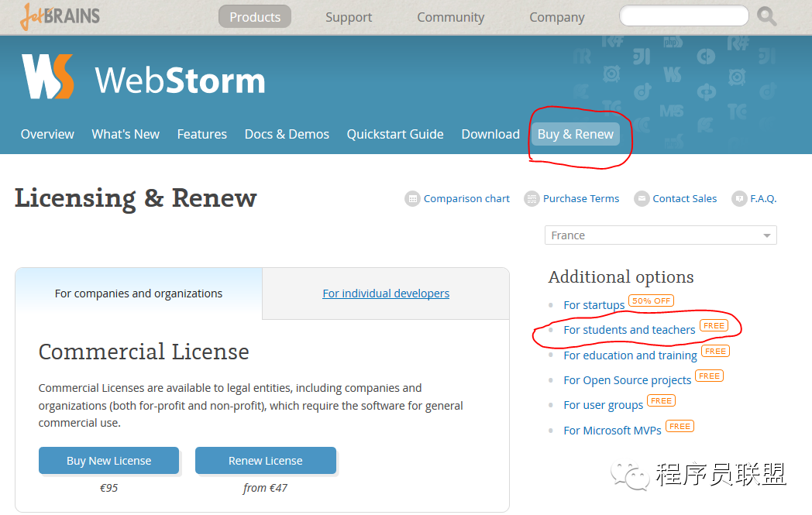Screen dimensions: 812x515
Task: Open the For startups link
Action: (x=594, y=305)
